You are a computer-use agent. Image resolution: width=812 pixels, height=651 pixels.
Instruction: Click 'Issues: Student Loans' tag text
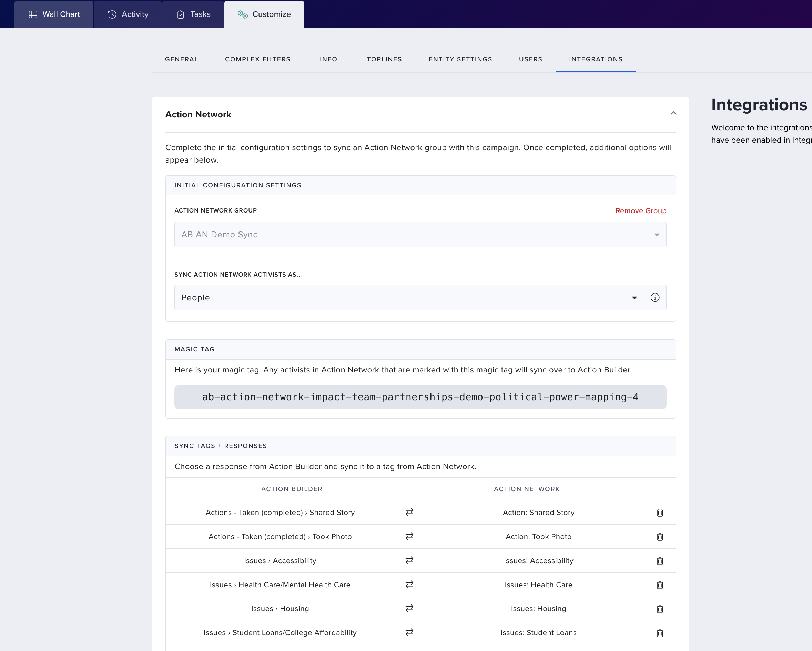(x=539, y=632)
